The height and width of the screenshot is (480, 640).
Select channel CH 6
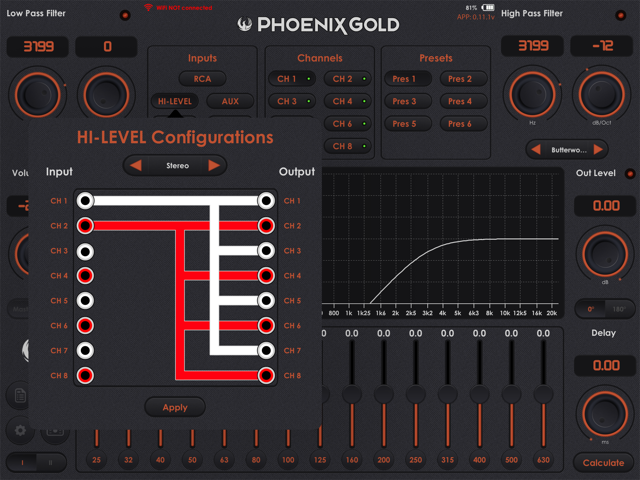click(347, 124)
